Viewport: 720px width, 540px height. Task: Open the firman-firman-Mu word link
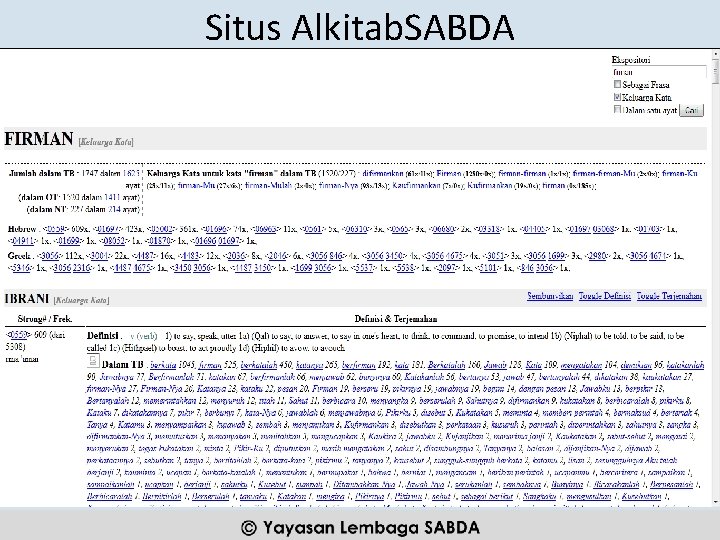point(604,173)
